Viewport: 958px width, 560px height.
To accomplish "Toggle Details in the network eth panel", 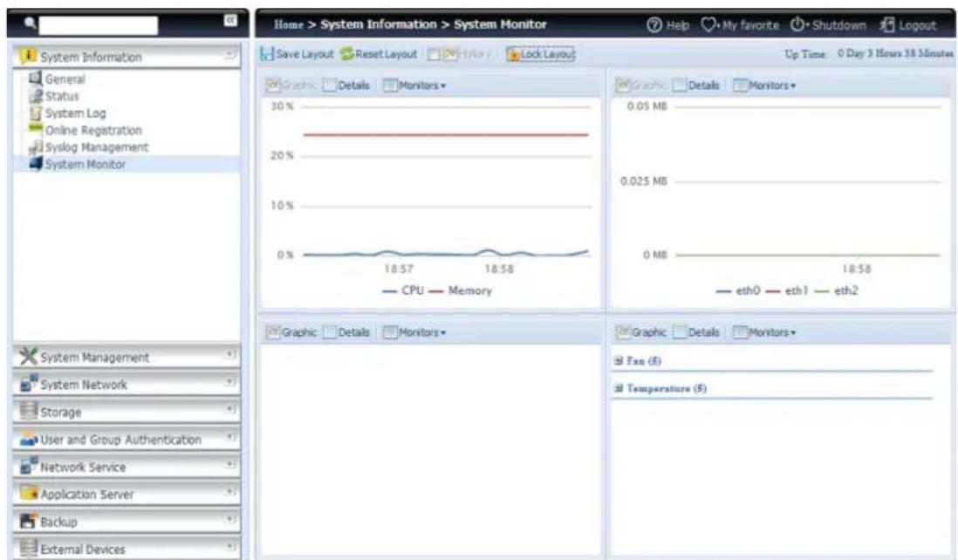I will tap(696, 85).
